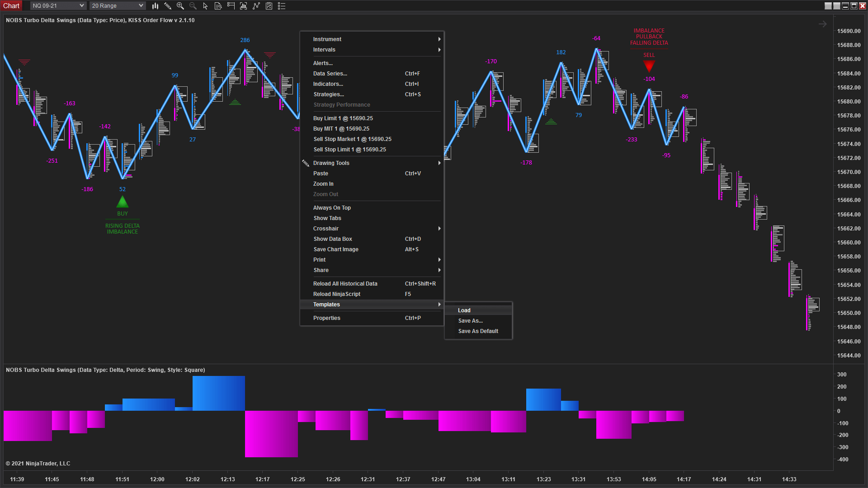
Task: Click the green BUY triangle marker
Action: tap(123, 202)
